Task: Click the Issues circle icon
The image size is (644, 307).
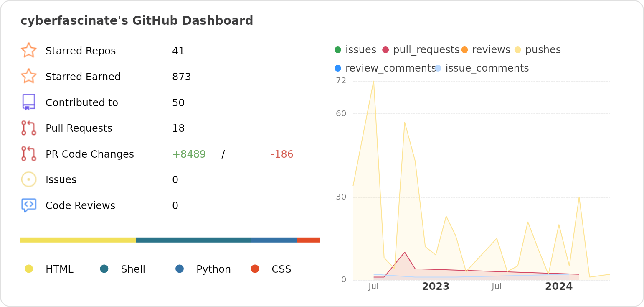Action: coord(29,179)
